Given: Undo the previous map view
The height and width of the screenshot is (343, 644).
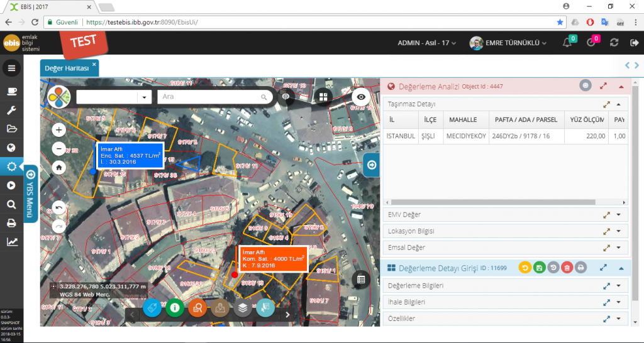Looking at the screenshot, I should [x=58, y=207].
